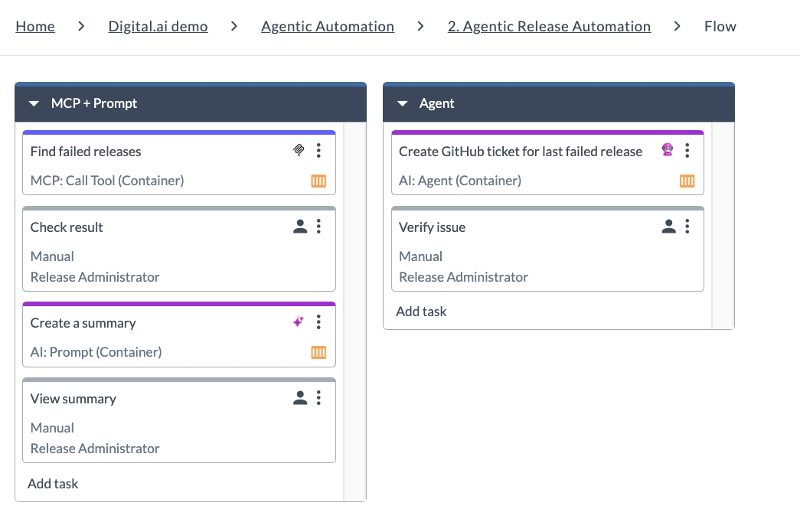Click person icon on View summary task
Screen dimensions: 800x532
pos(300,398)
